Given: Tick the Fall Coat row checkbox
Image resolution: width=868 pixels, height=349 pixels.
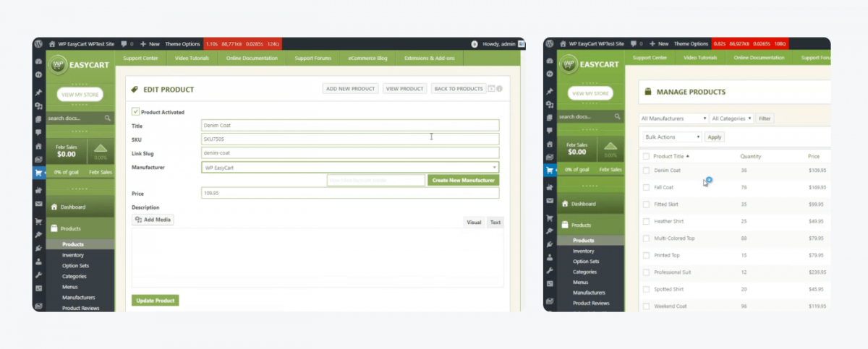Looking at the screenshot, I should tap(646, 187).
